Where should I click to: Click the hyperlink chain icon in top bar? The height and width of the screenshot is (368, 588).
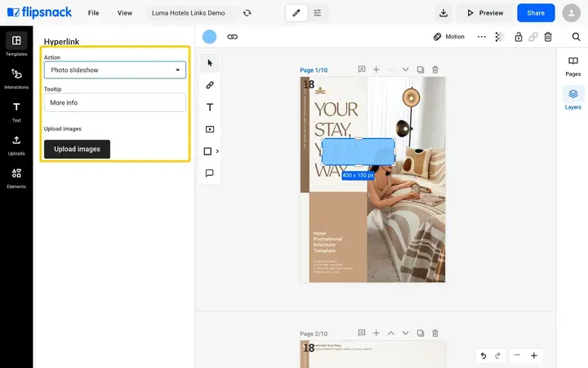pyautogui.click(x=233, y=37)
